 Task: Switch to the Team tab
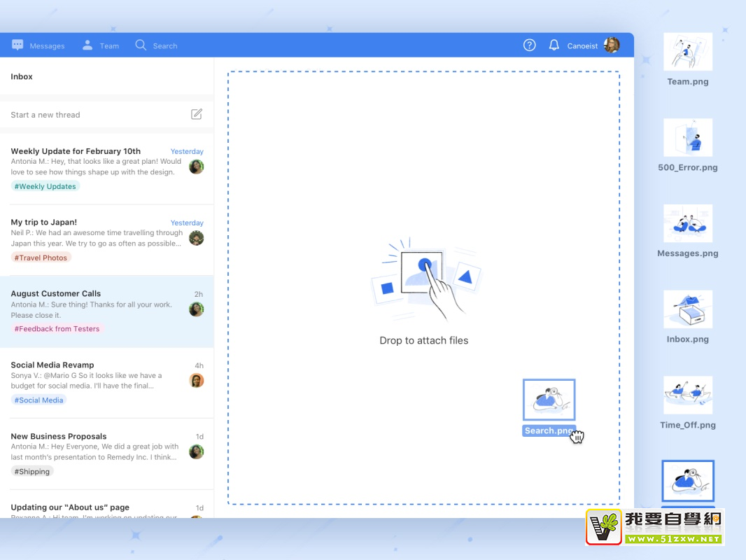coord(109,46)
